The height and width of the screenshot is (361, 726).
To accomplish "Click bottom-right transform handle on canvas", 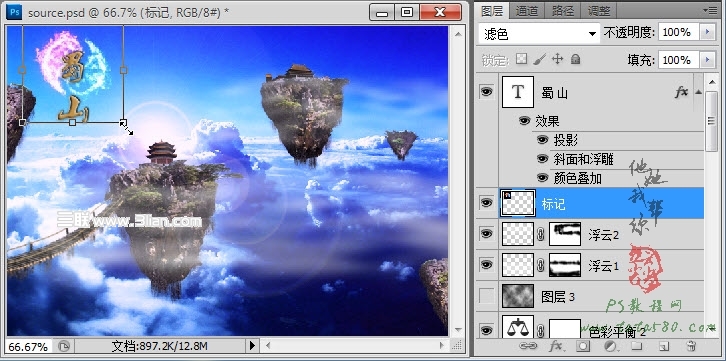I will [x=124, y=123].
